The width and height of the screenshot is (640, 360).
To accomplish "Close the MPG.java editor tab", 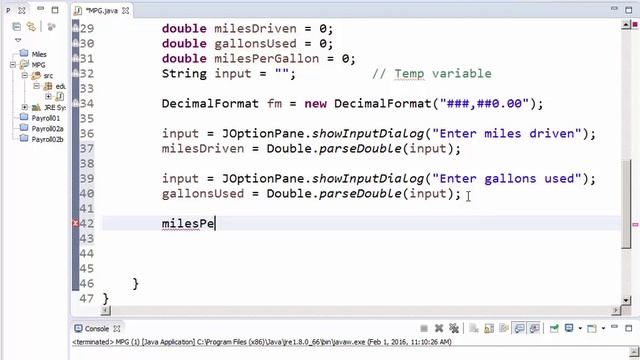I will [126, 11].
